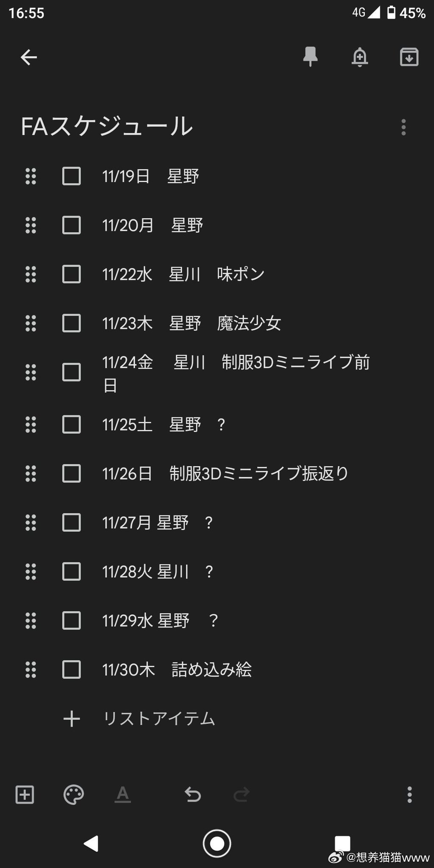This screenshot has width=434, height=868.
Task: Open the background color palette
Action: pyautogui.click(x=74, y=794)
